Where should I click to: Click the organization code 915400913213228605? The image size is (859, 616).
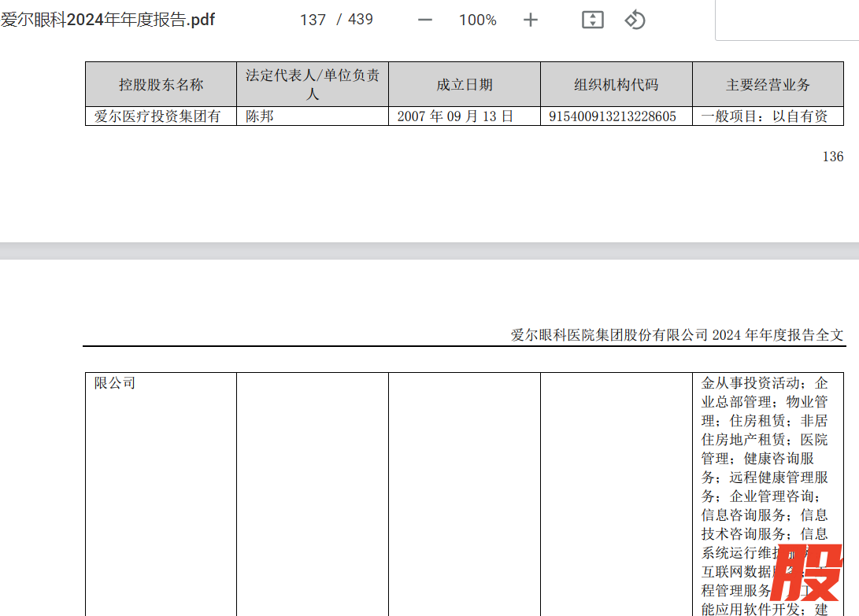click(613, 116)
